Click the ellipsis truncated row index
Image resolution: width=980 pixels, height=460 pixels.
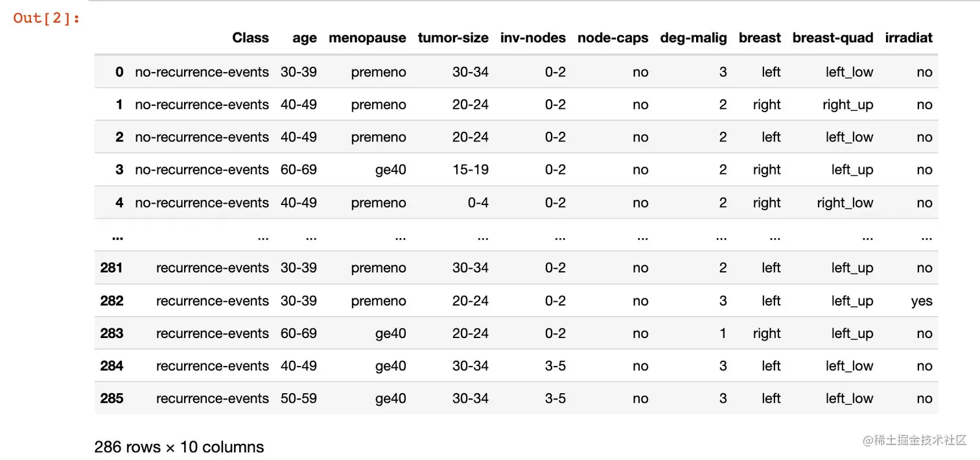(117, 236)
